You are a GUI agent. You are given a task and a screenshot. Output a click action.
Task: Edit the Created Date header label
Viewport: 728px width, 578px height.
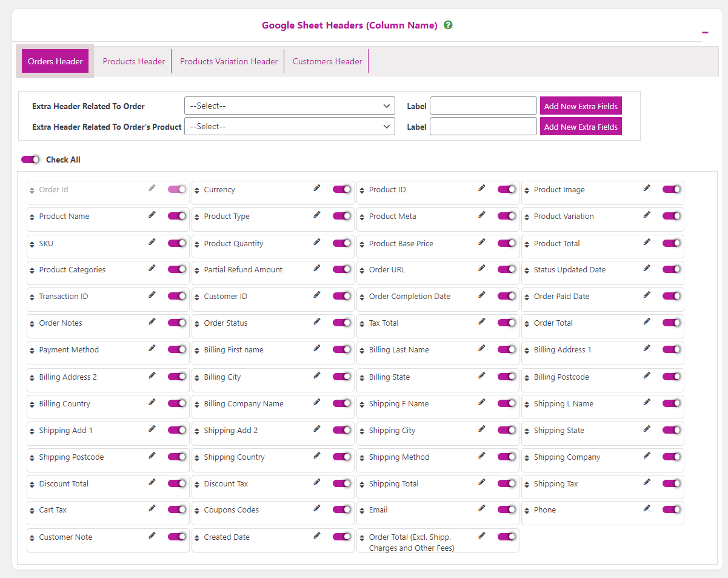pyautogui.click(x=317, y=536)
